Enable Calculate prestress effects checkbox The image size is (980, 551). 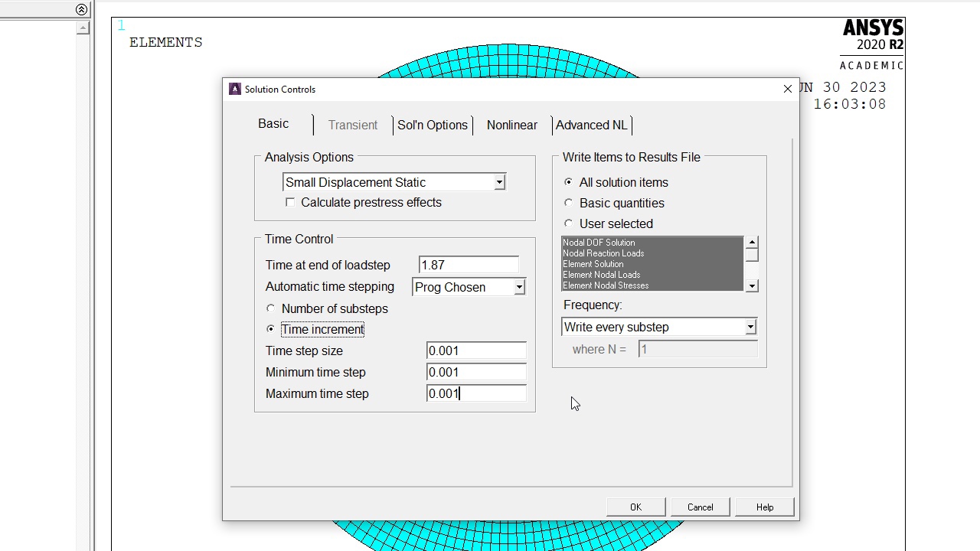pos(289,202)
